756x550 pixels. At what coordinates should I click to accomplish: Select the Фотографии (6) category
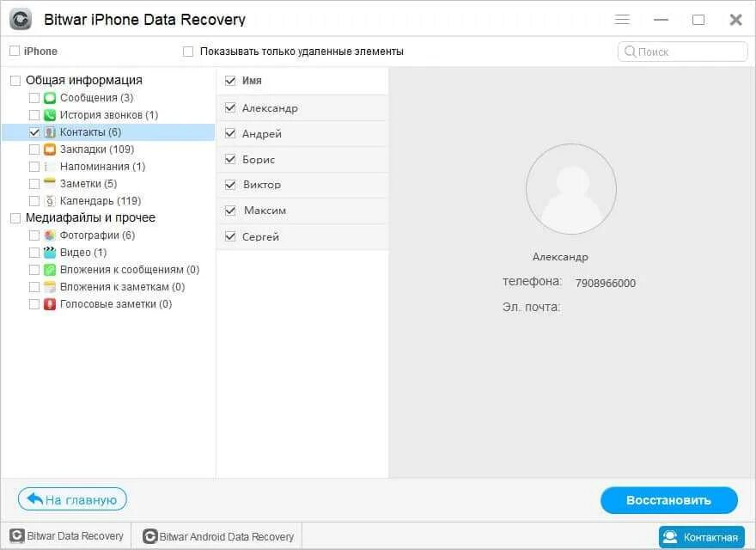pos(97,235)
